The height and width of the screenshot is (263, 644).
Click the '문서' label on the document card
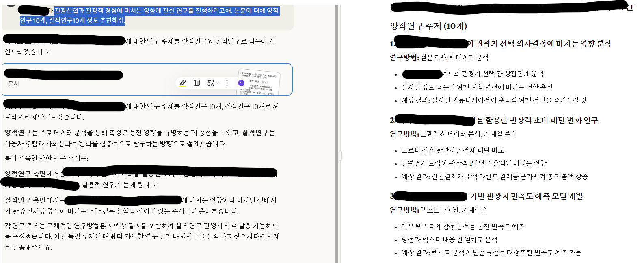[x=13, y=83]
